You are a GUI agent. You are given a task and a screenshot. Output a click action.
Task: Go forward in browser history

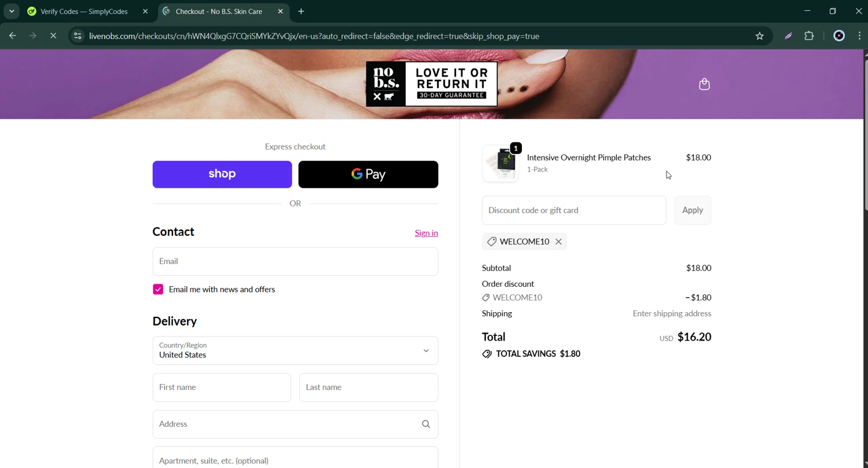33,36
